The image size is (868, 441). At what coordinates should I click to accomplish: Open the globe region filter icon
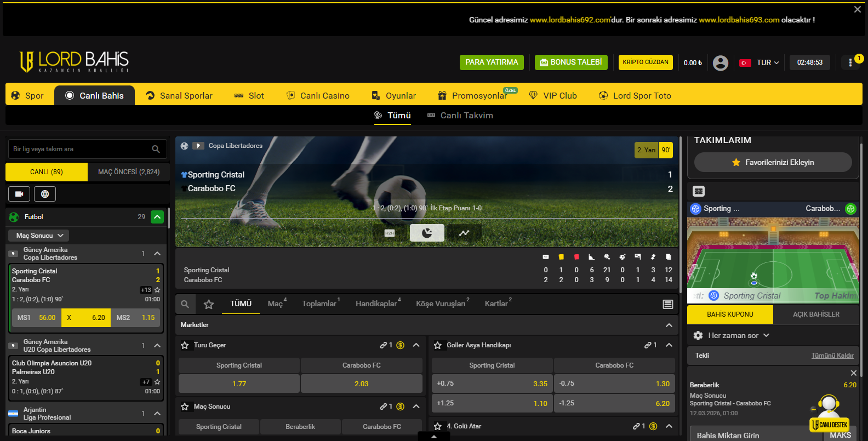tap(45, 194)
